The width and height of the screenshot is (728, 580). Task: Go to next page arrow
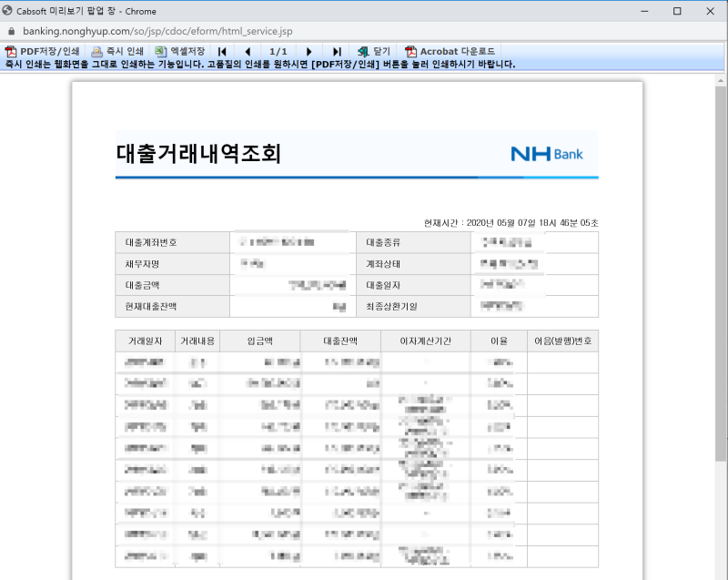(308, 52)
